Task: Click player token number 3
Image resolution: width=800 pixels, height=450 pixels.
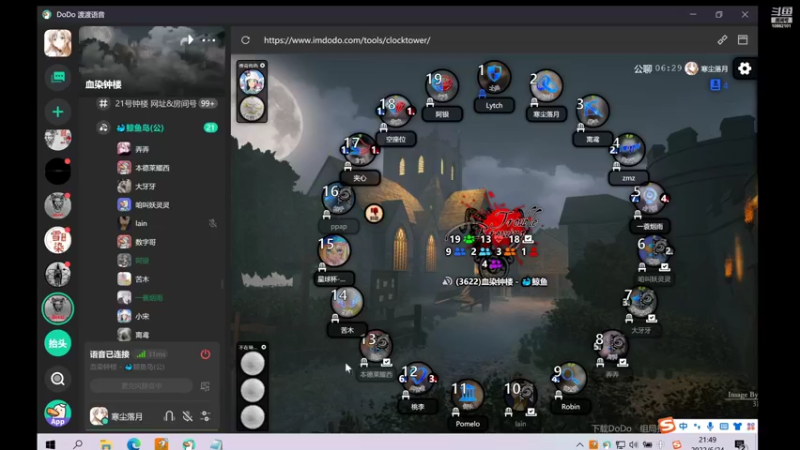Action: (592, 111)
